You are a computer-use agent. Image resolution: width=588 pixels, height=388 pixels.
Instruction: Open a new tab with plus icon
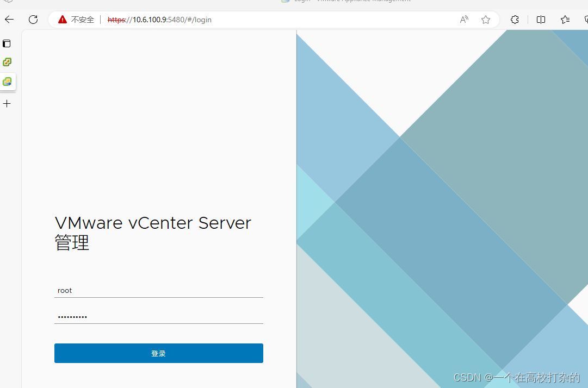tap(7, 104)
